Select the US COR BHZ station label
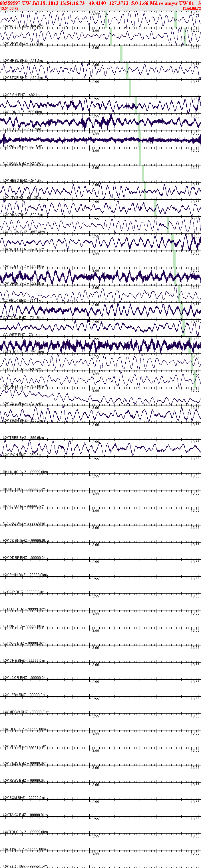201x868 pixels. tap(24, 644)
